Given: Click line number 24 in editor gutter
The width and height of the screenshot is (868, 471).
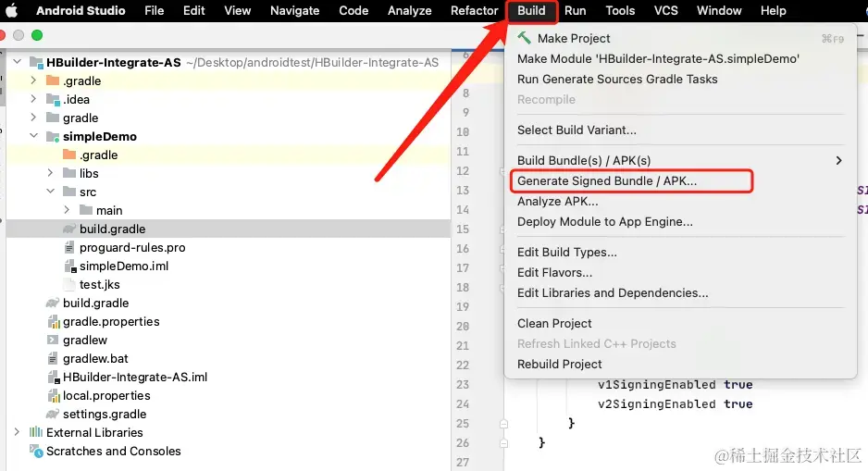Looking at the screenshot, I should 463,404.
